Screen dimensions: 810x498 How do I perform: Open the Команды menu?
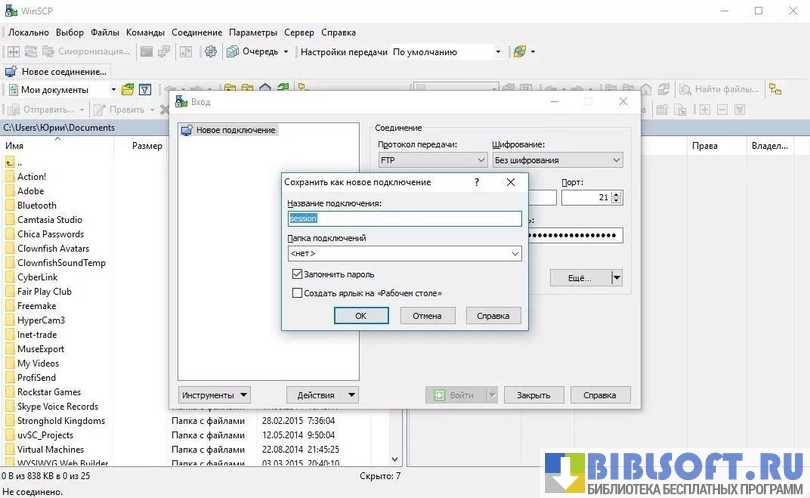click(146, 32)
